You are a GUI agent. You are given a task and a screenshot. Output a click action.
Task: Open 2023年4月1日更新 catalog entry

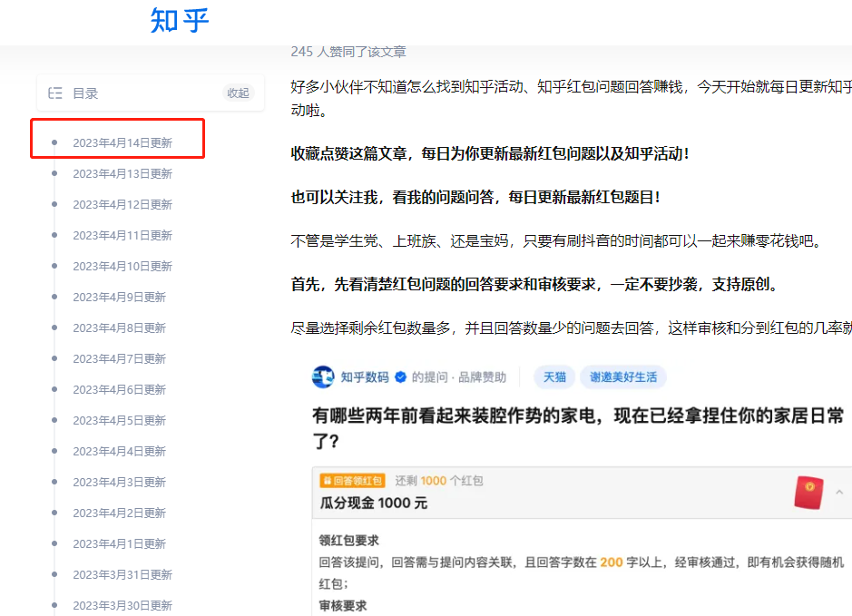pos(119,543)
